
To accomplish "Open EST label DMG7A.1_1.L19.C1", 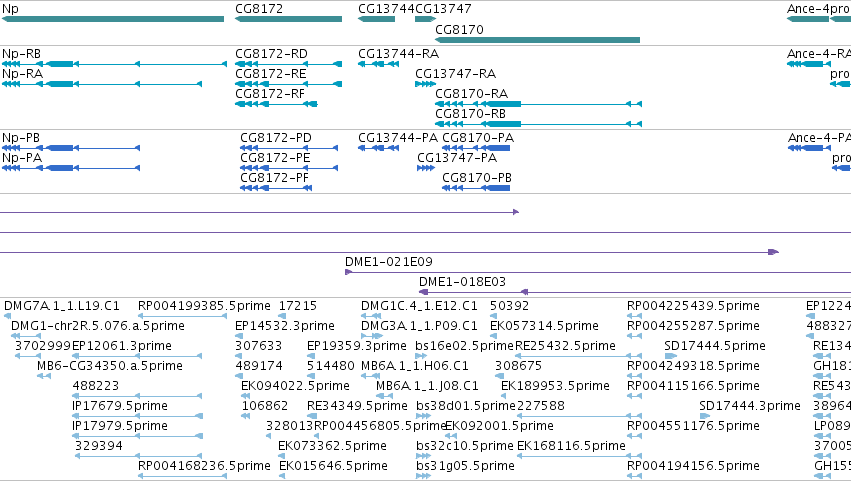I will coord(62,306).
